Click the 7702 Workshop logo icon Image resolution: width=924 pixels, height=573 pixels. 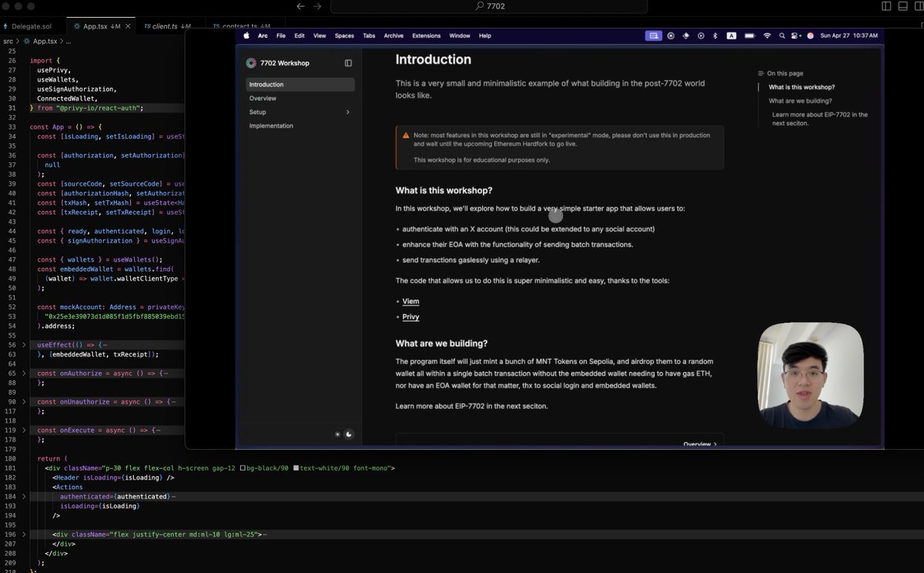tap(251, 63)
